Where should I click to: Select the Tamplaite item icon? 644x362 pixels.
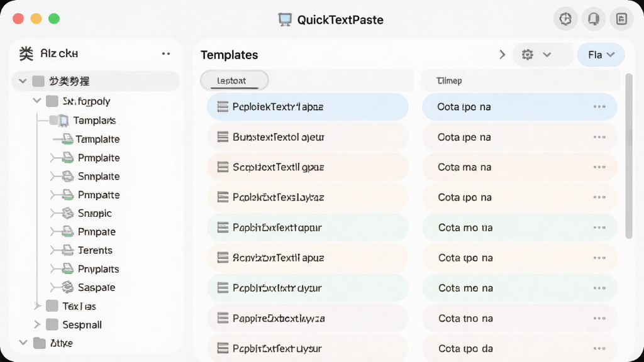[x=68, y=139]
